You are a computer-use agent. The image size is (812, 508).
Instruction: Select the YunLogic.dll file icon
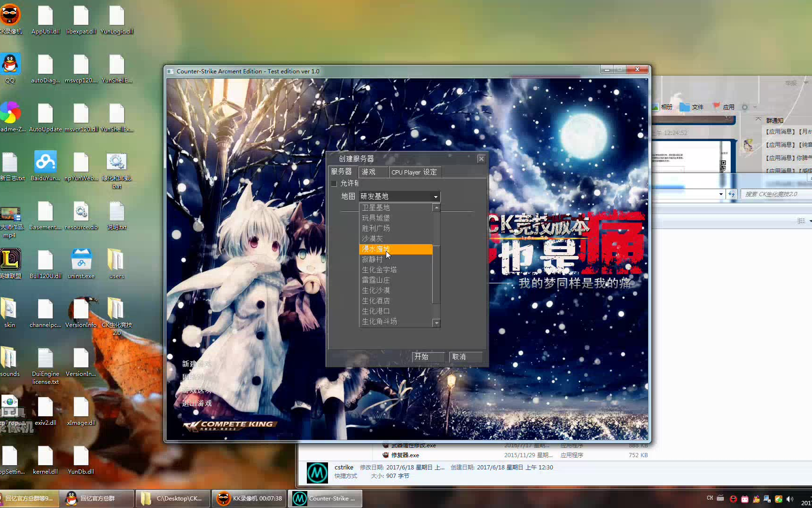[x=117, y=20]
